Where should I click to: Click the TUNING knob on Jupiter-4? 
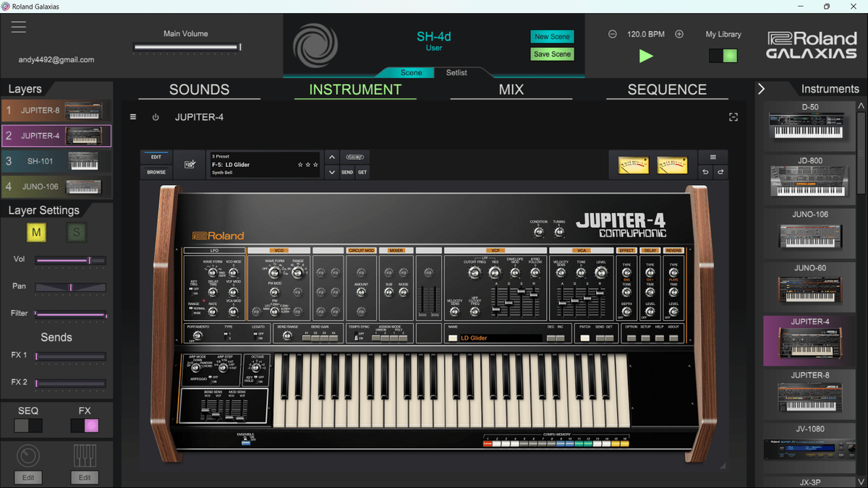pyautogui.click(x=558, y=232)
